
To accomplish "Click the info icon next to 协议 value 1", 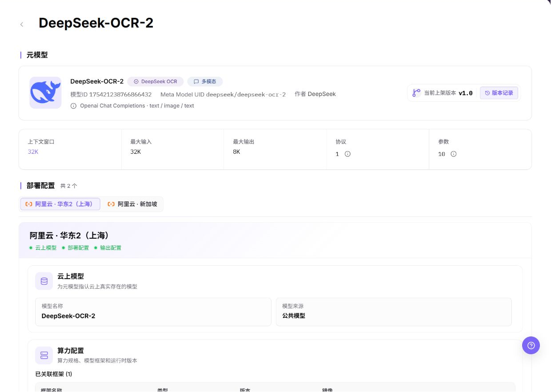I will tap(347, 154).
